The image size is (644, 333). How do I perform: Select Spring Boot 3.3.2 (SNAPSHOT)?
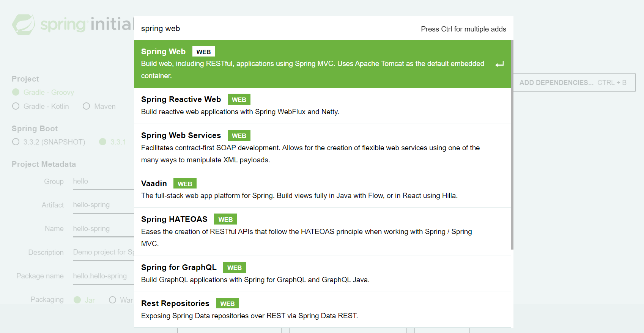(49, 142)
